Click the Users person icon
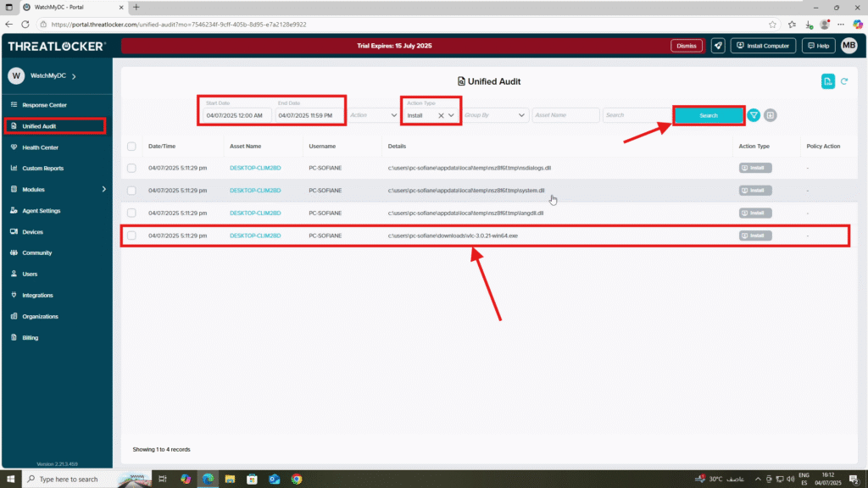This screenshot has height=488, width=868. point(14,274)
